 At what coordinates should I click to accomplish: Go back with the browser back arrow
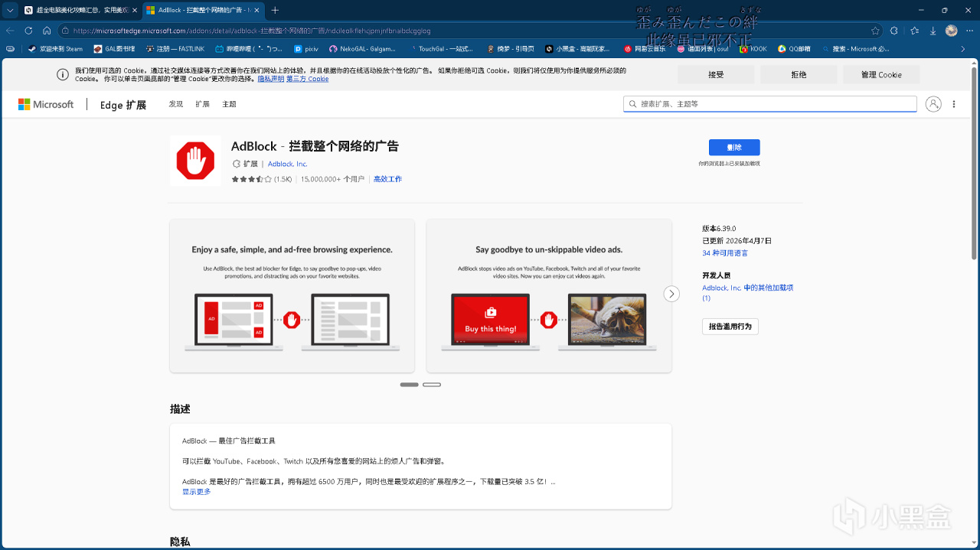click(10, 31)
